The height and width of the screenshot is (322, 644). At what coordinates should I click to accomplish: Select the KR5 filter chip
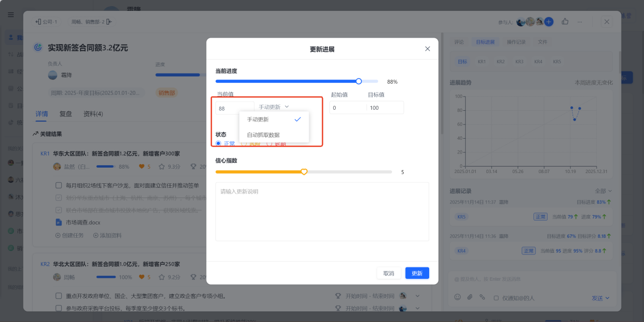557,62
